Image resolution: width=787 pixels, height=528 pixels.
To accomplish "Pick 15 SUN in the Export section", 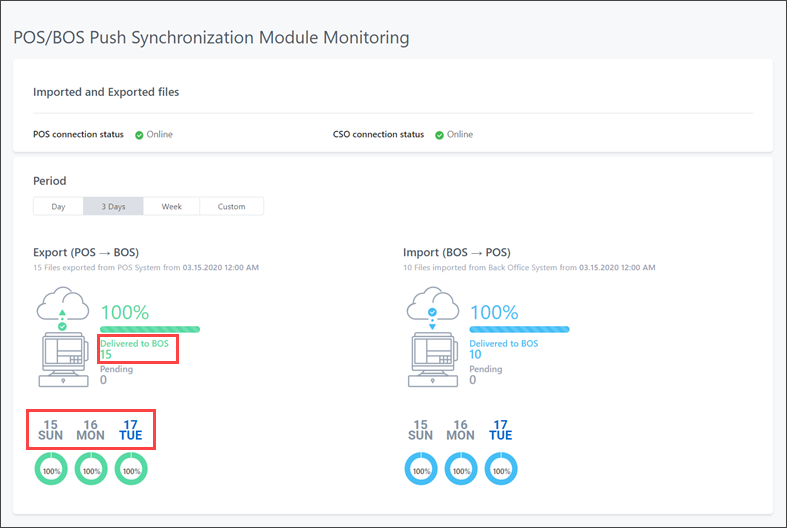I will 51,430.
